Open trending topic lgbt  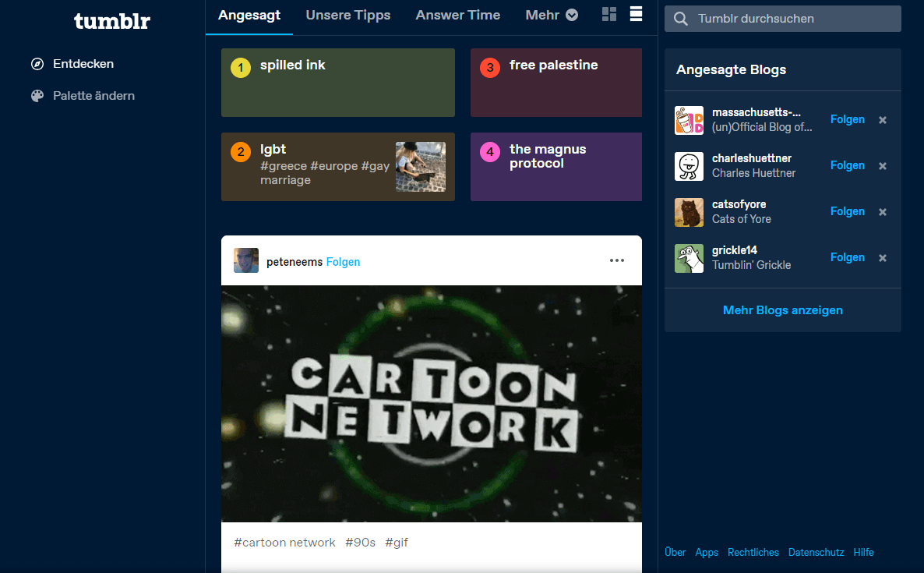coord(337,167)
